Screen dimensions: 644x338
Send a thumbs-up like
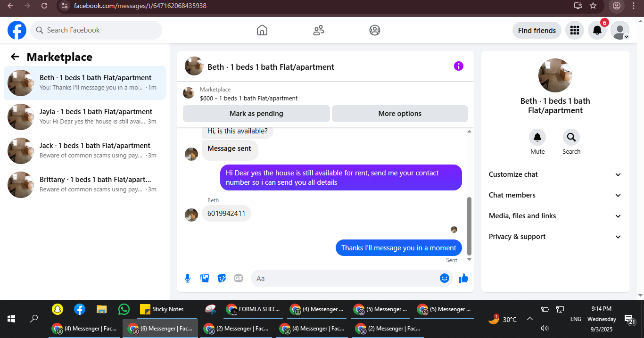(463, 278)
